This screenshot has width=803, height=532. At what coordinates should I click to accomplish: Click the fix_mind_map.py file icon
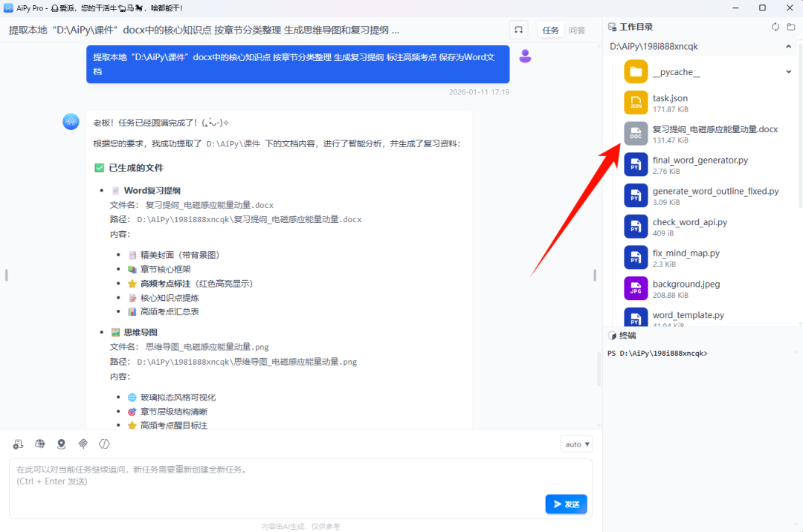pos(636,257)
